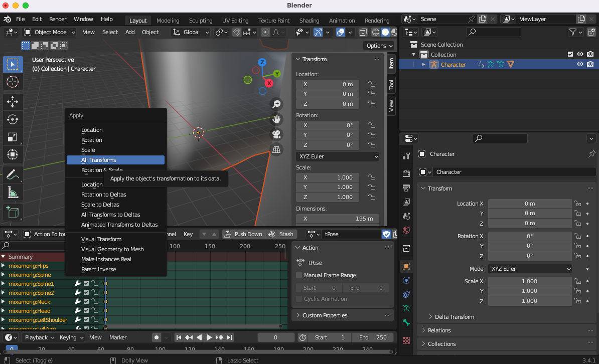Select the Annotate tool
This screenshot has height=364, width=599.
[13, 174]
